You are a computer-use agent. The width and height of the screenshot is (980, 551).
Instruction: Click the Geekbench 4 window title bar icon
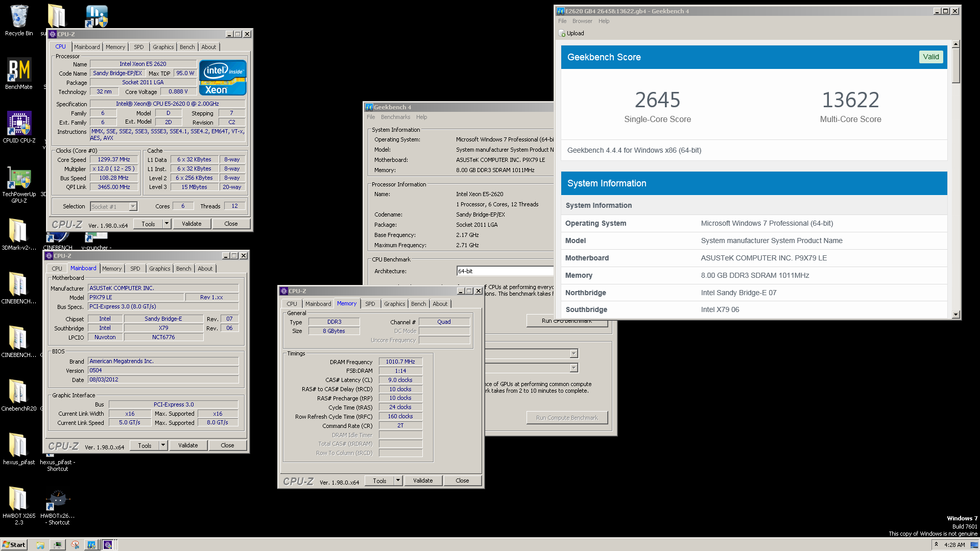[x=369, y=107]
